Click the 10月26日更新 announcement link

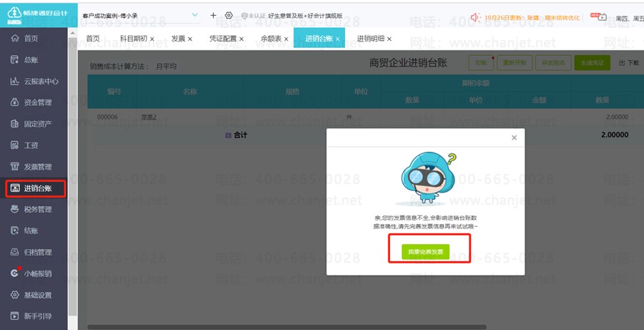click(532, 18)
